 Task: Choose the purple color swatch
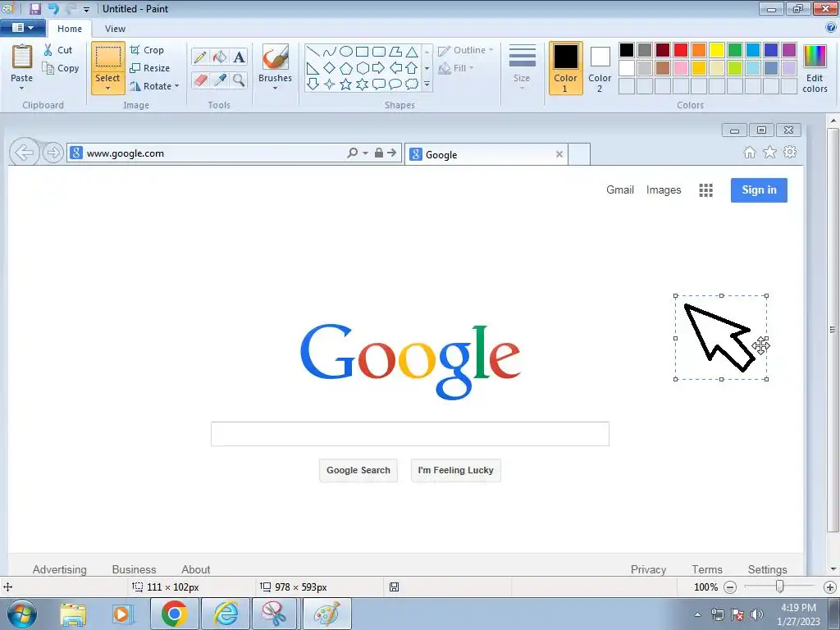click(789, 50)
